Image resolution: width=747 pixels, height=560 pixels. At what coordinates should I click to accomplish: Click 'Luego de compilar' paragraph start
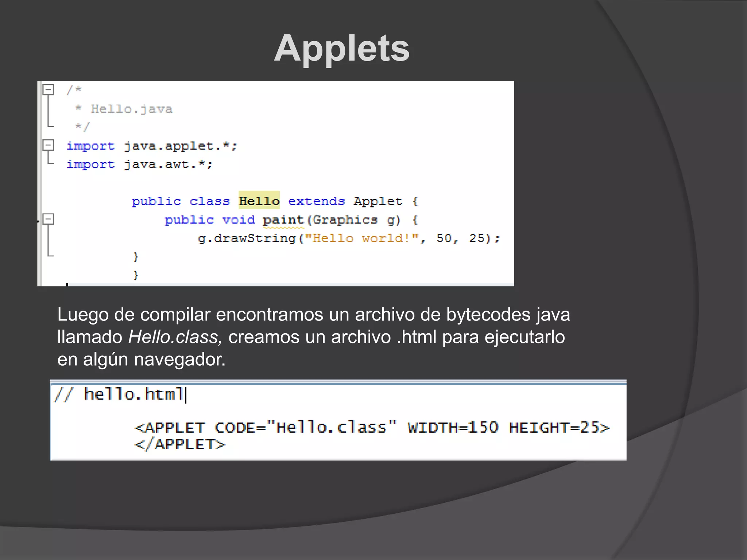pyautogui.click(x=134, y=315)
